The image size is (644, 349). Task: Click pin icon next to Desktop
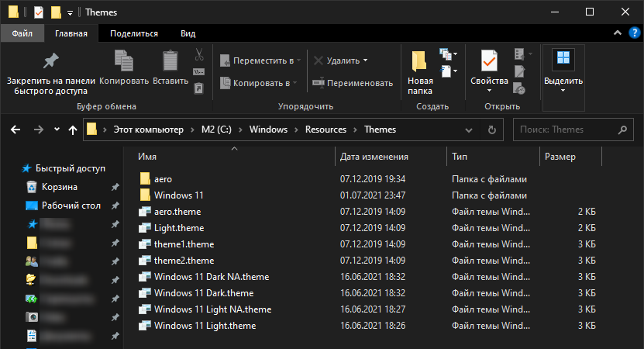(115, 206)
